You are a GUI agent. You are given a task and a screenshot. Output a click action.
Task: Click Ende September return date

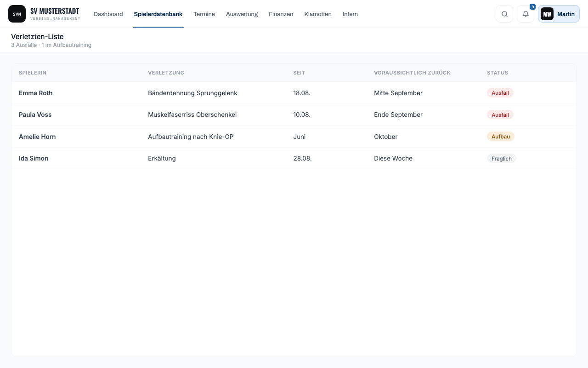pos(398,115)
